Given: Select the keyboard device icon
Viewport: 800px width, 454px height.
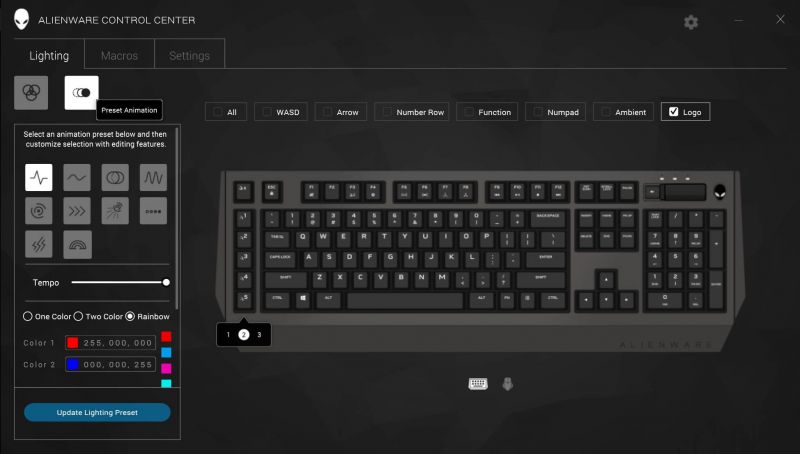Looking at the screenshot, I should pyautogui.click(x=478, y=384).
